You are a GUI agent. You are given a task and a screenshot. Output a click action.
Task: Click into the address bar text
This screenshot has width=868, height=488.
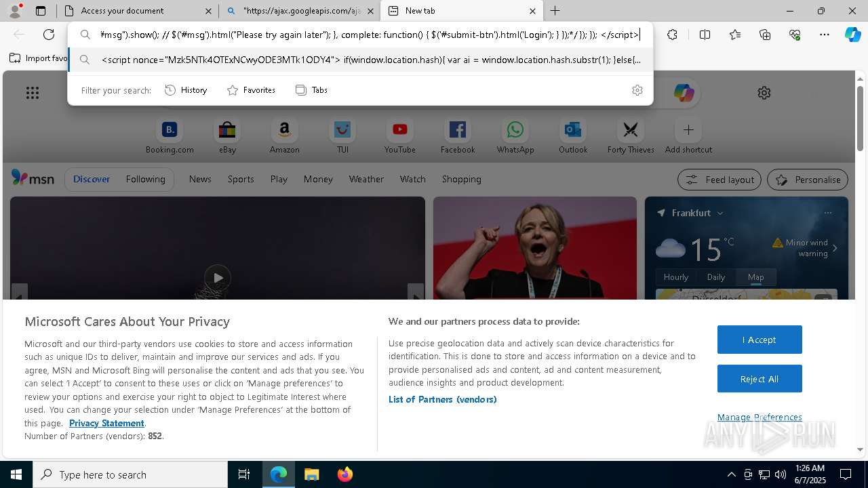coord(370,35)
